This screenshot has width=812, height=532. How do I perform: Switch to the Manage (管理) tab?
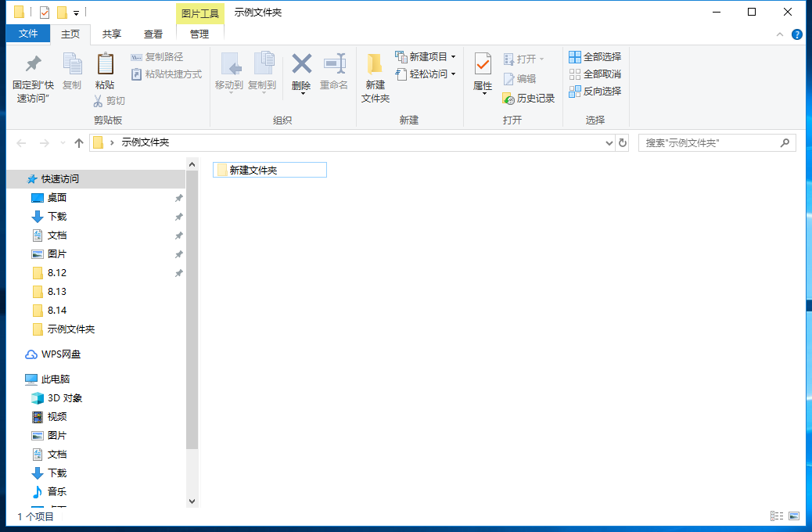coord(199,34)
